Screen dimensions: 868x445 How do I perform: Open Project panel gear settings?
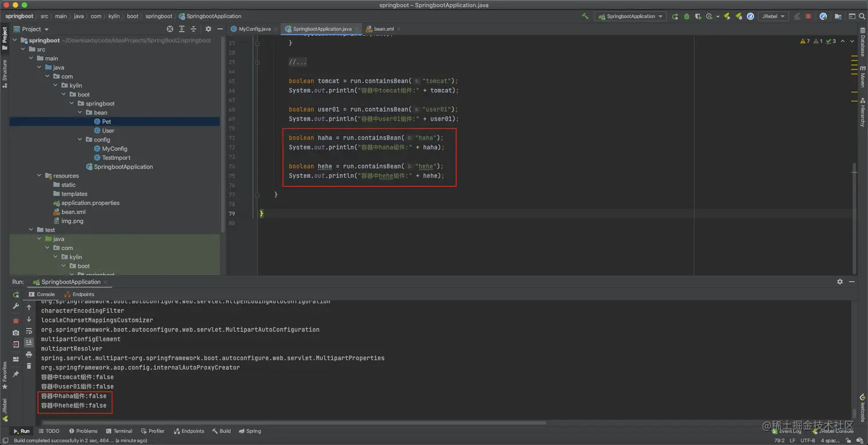click(208, 29)
